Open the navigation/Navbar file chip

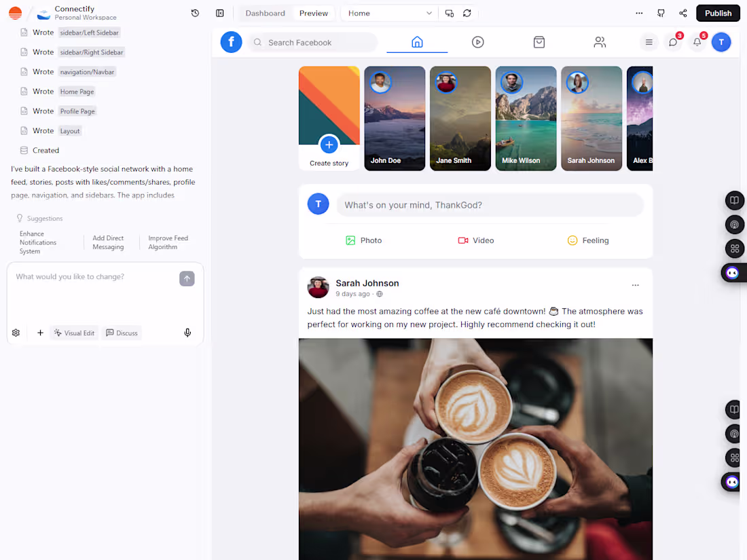87,72
